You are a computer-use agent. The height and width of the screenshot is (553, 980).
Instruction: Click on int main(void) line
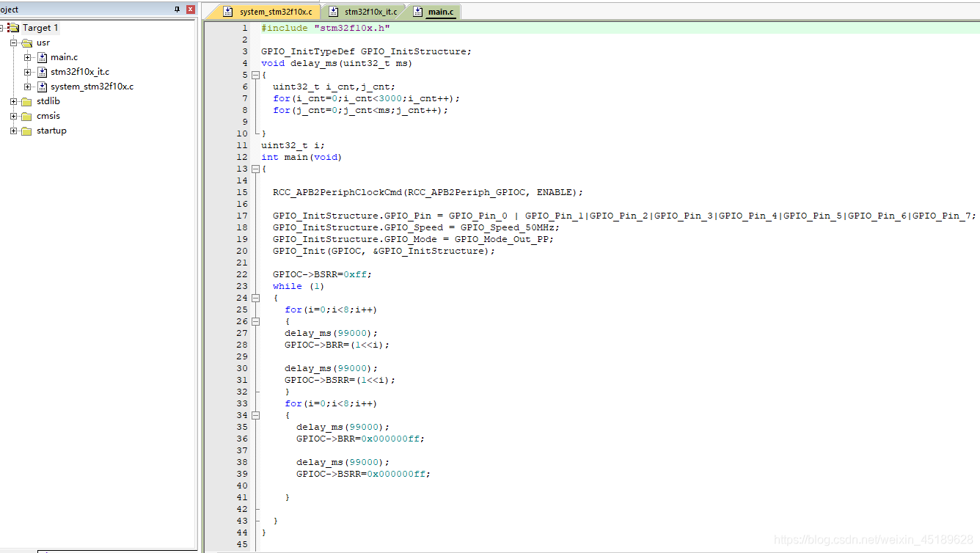[x=301, y=157]
